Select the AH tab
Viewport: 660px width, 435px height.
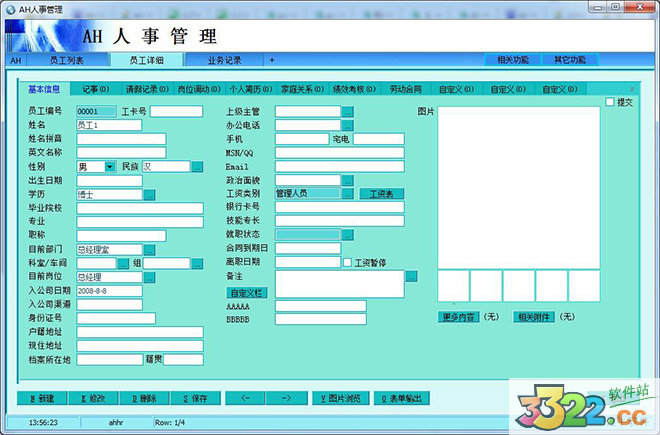tap(16, 60)
